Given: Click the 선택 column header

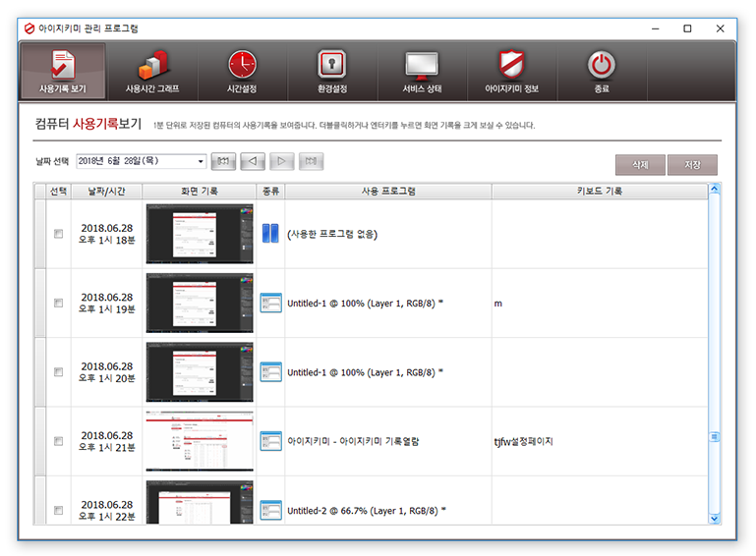Looking at the screenshot, I should click(x=58, y=192).
